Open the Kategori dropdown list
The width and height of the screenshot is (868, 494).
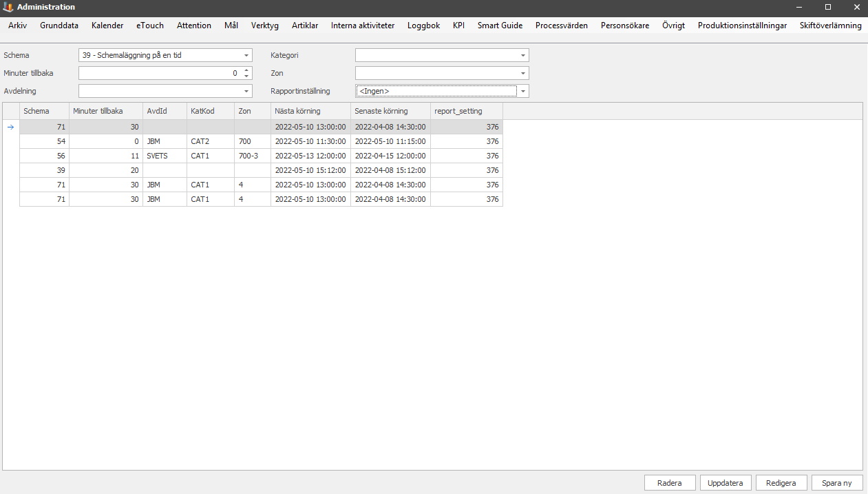(x=523, y=56)
